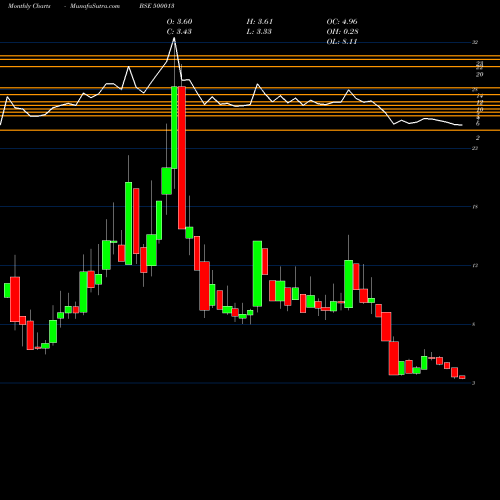Click the open value "O: 3.60"
This screenshot has width=500, height=500.
[x=179, y=22]
